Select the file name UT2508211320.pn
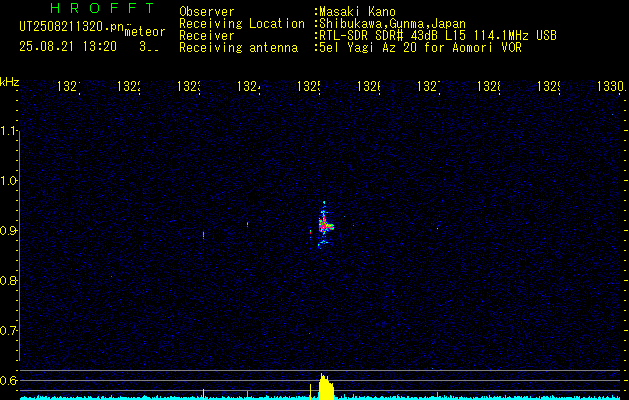Image resolution: width=629 pixels, height=400 pixels. [x=72, y=27]
